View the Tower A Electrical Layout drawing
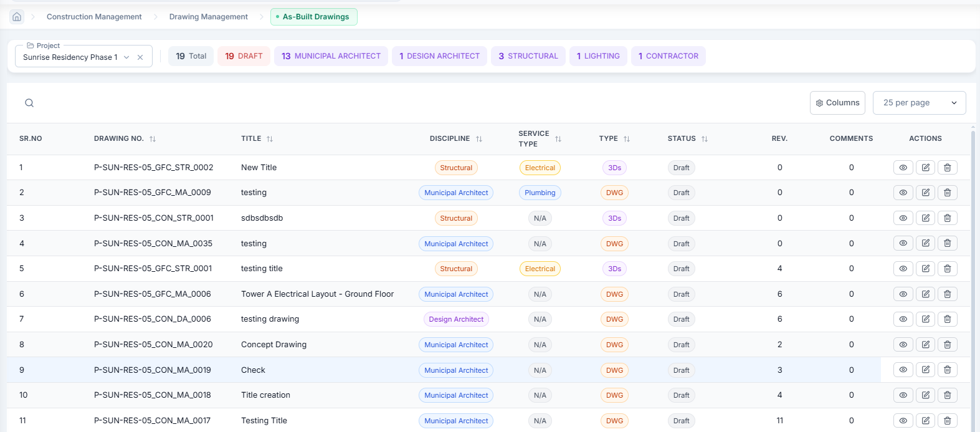 pos(903,294)
